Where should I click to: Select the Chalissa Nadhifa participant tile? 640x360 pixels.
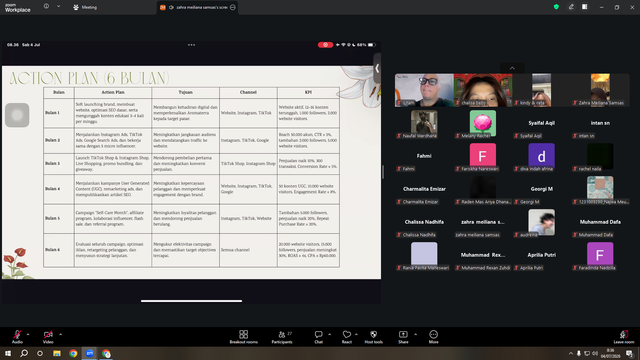pyautogui.click(x=424, y=222)
